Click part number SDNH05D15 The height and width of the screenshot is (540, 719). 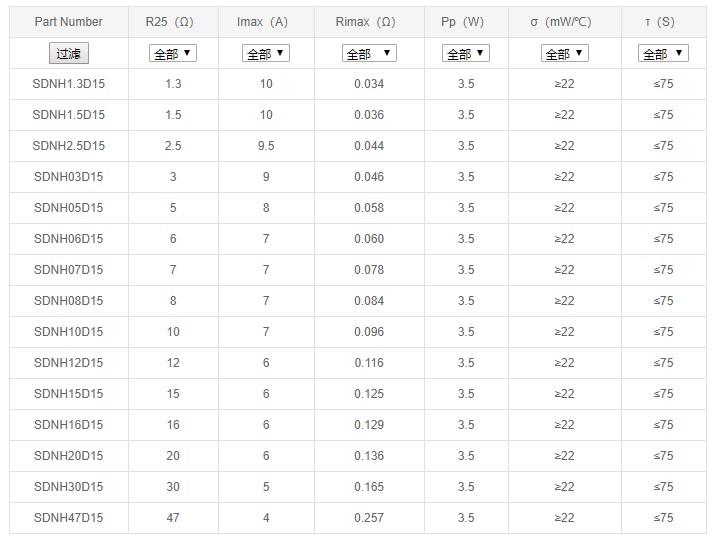68,208
